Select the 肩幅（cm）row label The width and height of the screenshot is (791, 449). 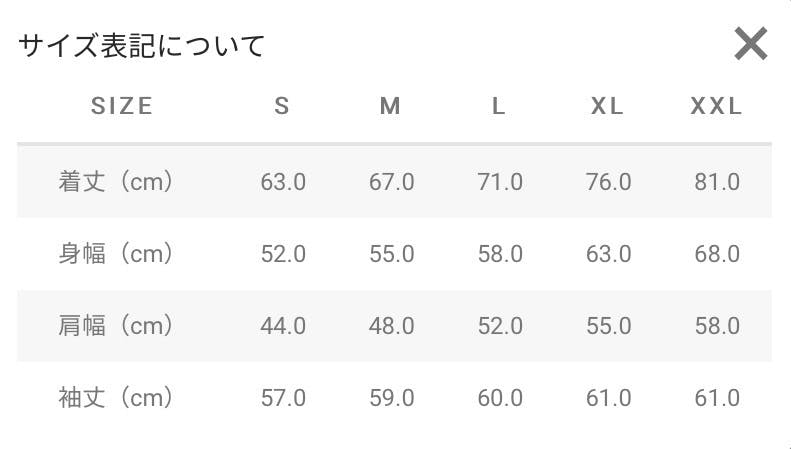click(x=116, y=325)
